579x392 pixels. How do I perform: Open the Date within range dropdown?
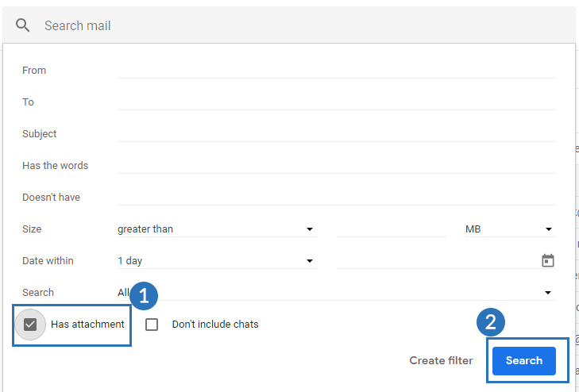(x=216, y=260)
